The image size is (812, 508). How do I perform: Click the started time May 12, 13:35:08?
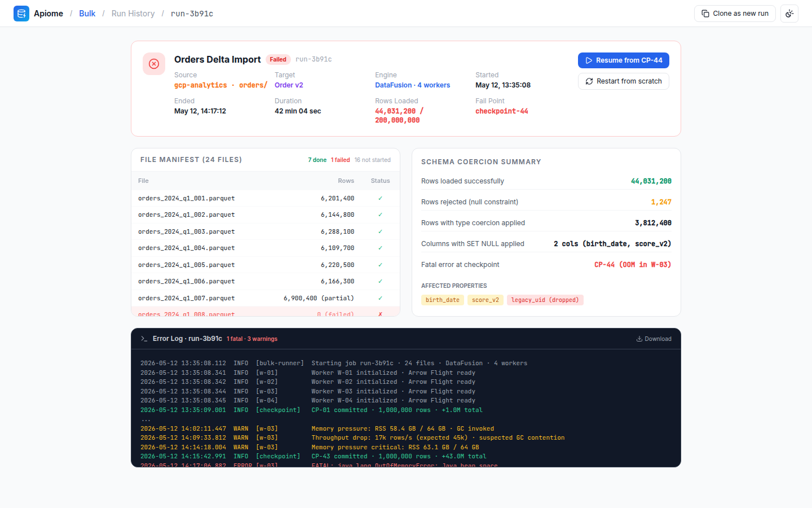[x=503, y=85]
